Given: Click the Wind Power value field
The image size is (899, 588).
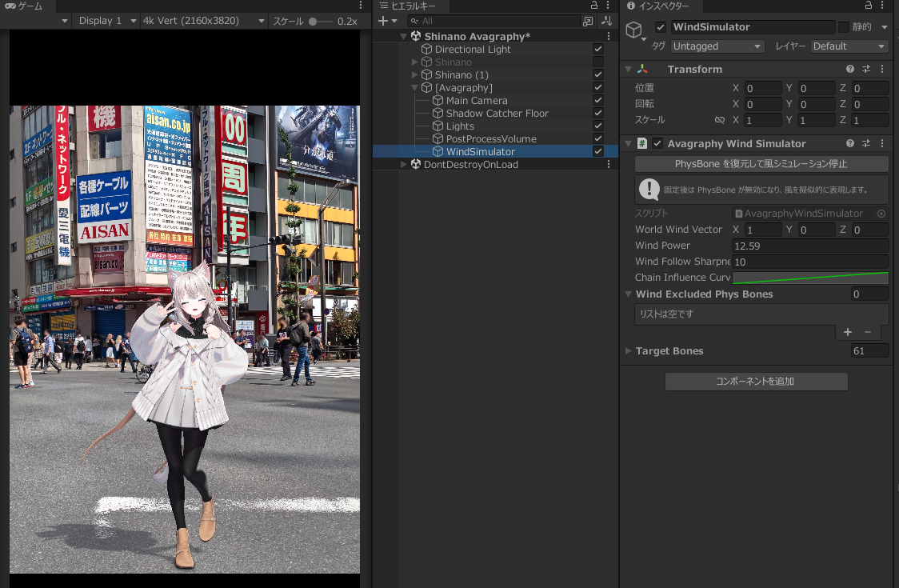Looking at the screenshot, I should (x=810, y=246).
